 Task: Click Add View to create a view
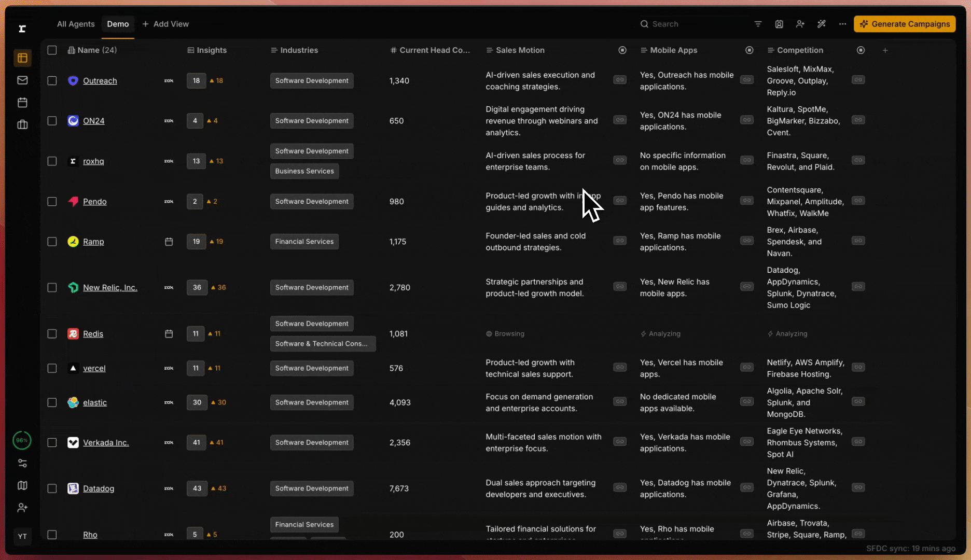point(165,24)
